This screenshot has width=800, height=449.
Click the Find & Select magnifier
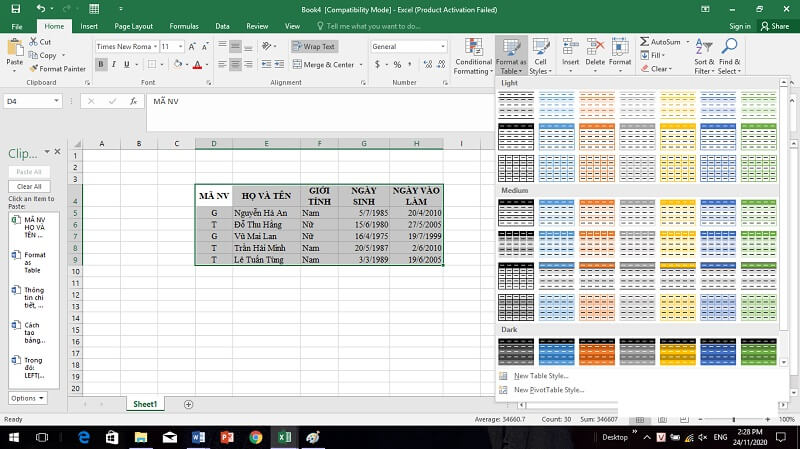point(729,56)
